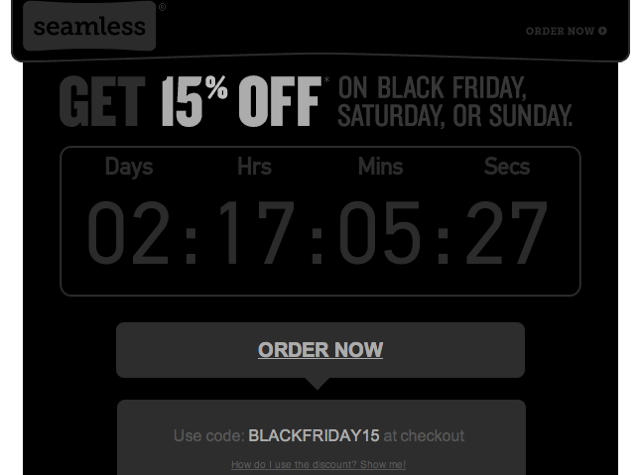Click the registered trademark symbol by logo
This screenshot has width=640, height=475.
162,7
